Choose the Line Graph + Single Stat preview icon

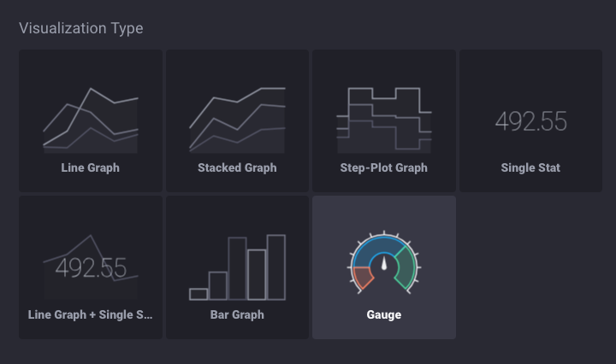point(90,267)
